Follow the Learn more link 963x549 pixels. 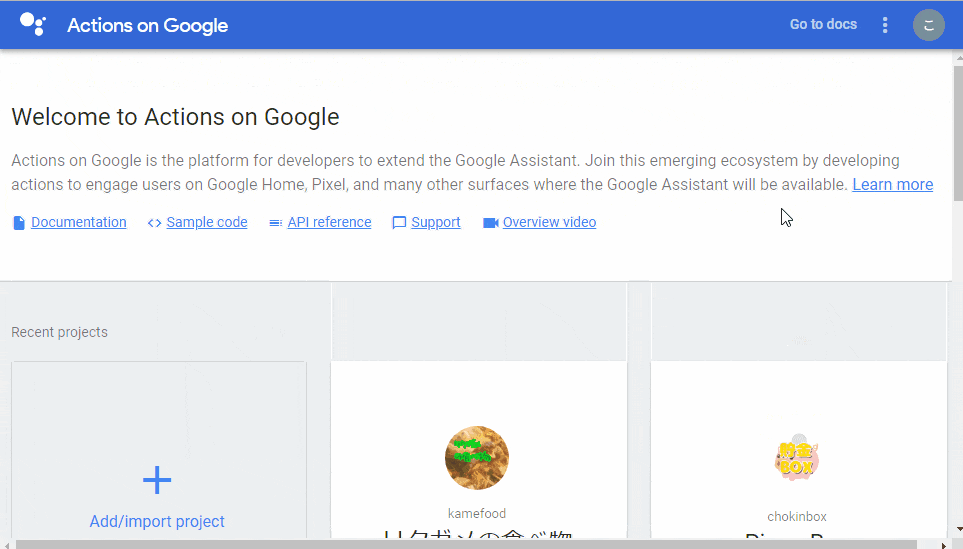coord(892,185)
